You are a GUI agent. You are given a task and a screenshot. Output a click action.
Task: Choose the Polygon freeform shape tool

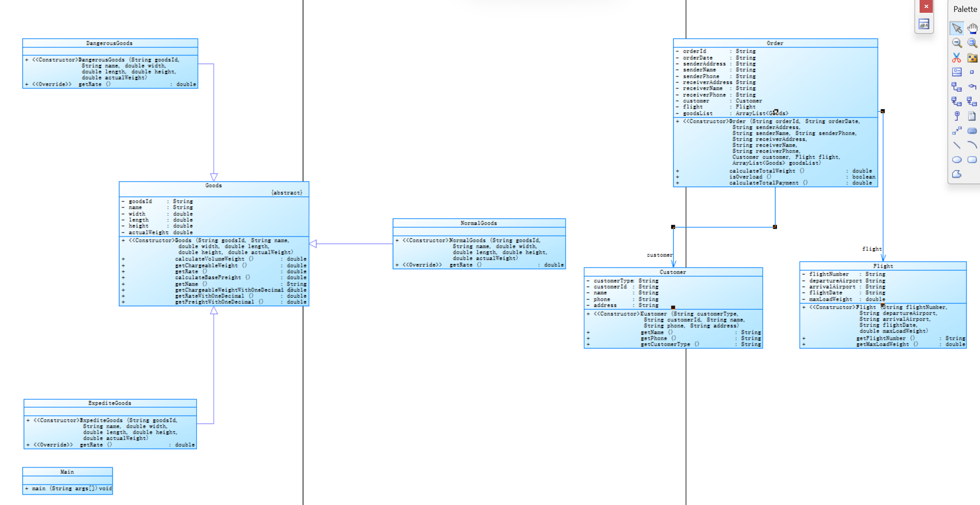pyautogui.click(x=957, y=174)
